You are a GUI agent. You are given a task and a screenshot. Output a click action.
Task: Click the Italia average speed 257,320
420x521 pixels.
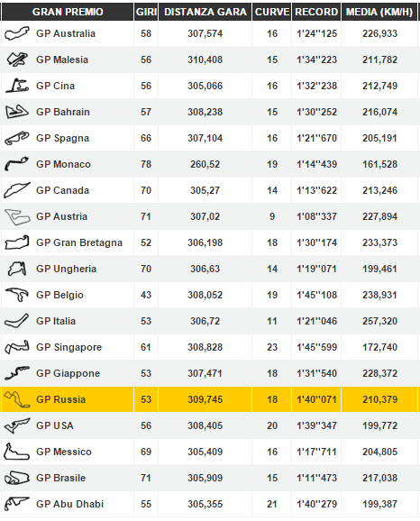click(379, 321)
